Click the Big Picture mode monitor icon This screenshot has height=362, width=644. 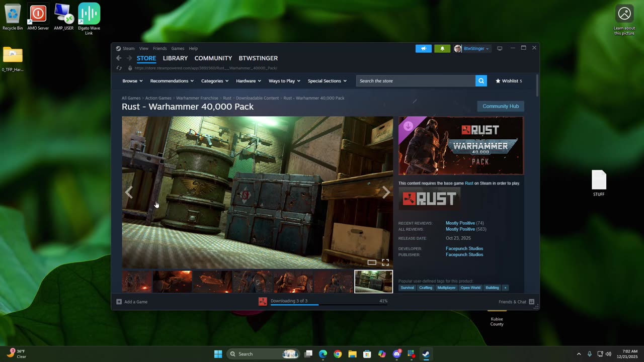[500, 48]
